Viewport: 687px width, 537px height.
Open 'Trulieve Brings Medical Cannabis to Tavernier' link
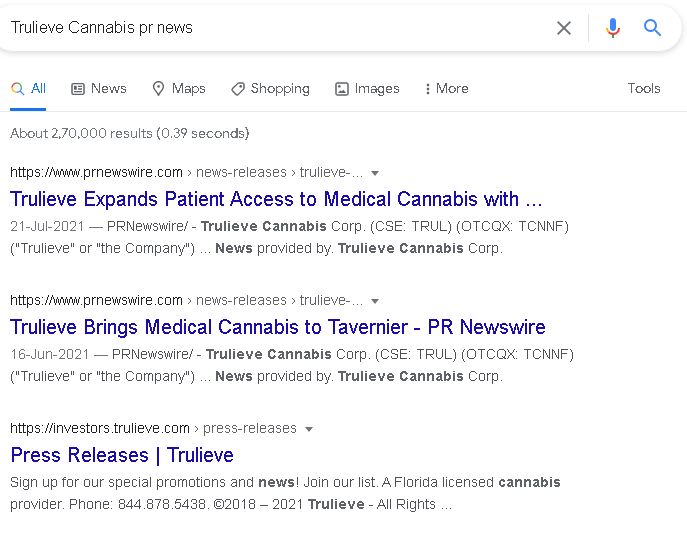pos(278,327)
